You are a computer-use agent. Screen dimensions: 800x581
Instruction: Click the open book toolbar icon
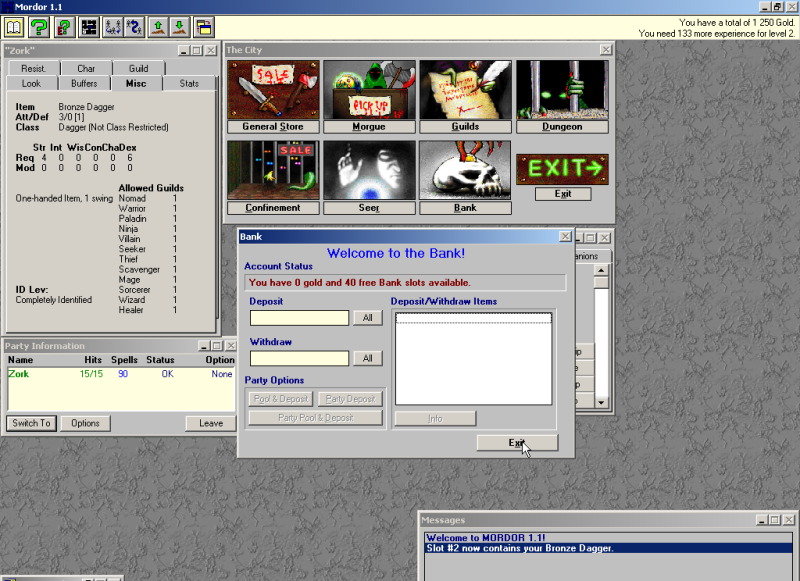pyautogui.click(x=15, y=27)
